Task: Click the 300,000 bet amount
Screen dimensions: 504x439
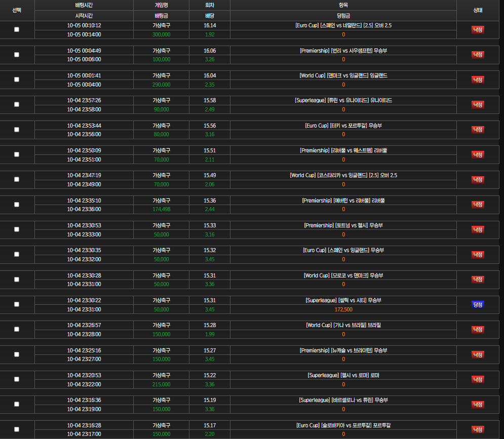Action: pyautogui.click(x=161, y=34)
